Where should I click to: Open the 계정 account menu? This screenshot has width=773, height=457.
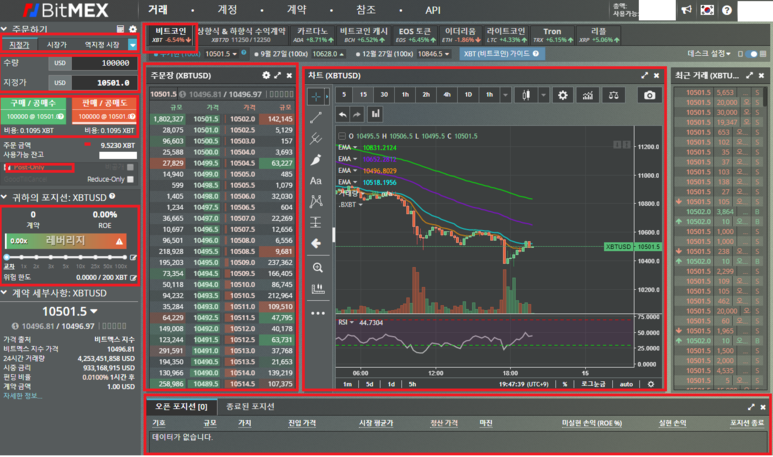coord(227,10)
